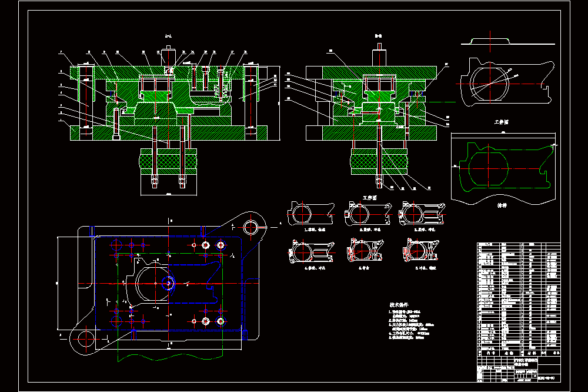The image size is (588, 392).
Task: Select the title block drawing name cell
Action: click(525, 362)
